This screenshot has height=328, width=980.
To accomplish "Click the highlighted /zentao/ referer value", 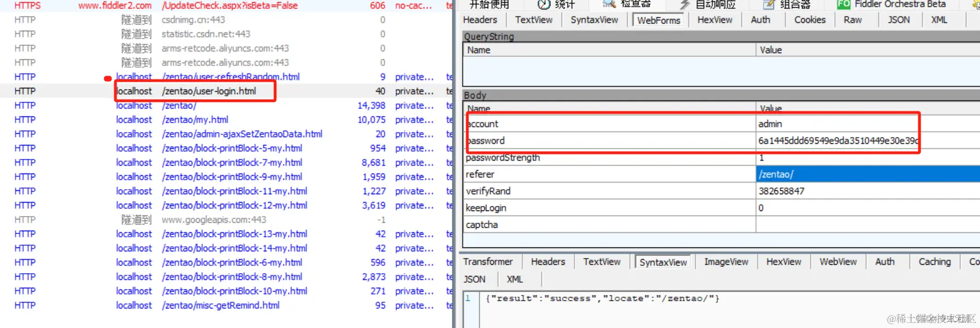I will (x=868, y=174).
